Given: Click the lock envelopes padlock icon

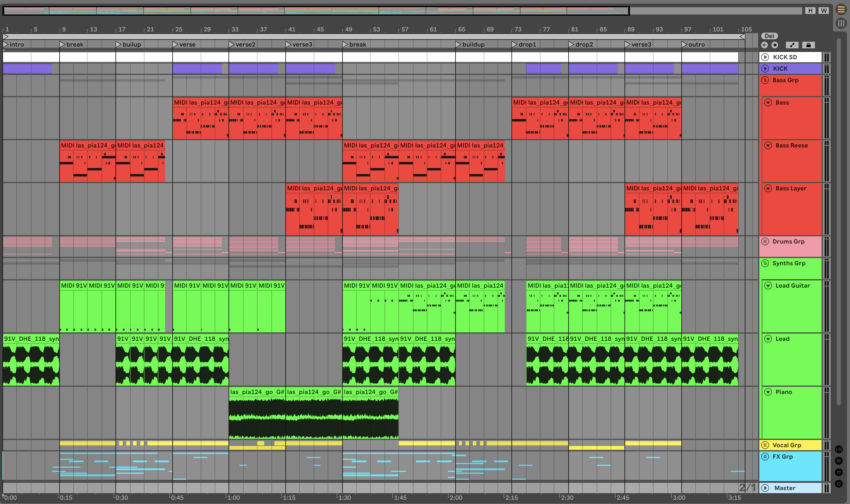Looking at the screenshot, I should coord(809,45).
